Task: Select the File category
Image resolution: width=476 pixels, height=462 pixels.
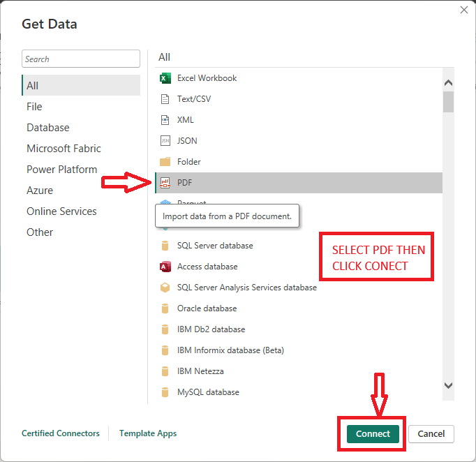Action: [34, 107]
